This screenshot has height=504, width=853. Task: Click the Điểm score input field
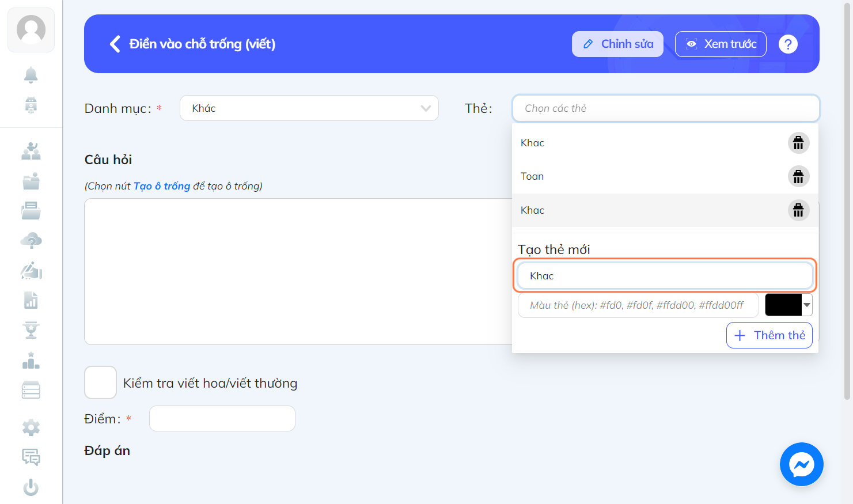click(222, 419)
